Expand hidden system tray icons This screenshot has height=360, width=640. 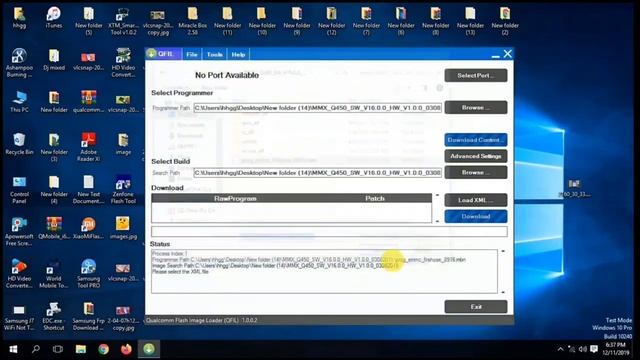click(560, 349)
